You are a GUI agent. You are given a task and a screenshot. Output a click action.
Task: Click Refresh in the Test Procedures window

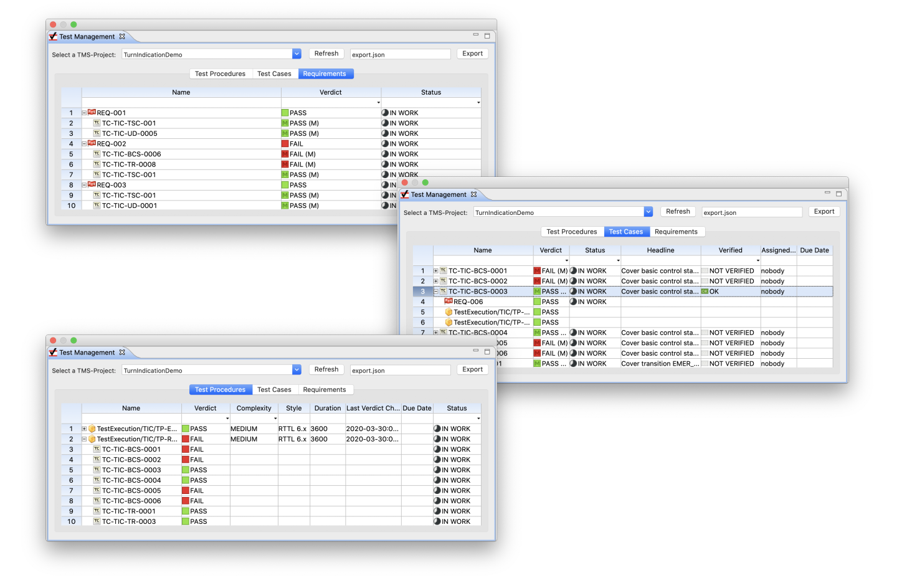pyautogui.click(x=326, y=369)
